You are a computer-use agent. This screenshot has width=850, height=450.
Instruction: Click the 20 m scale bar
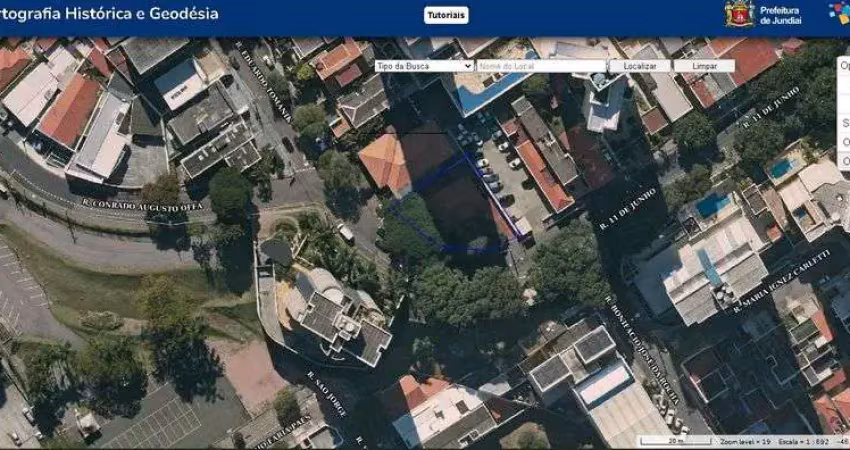point(675,440)
